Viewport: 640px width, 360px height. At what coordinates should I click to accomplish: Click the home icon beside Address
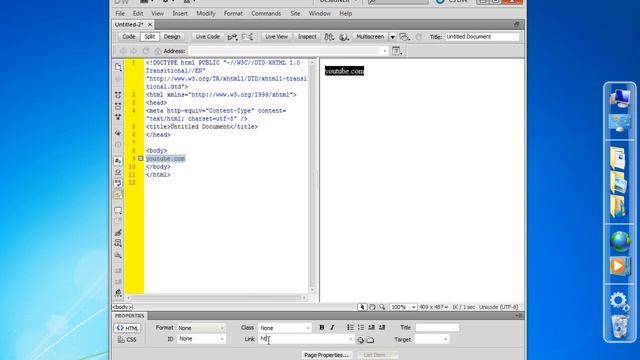pos(158,51)
